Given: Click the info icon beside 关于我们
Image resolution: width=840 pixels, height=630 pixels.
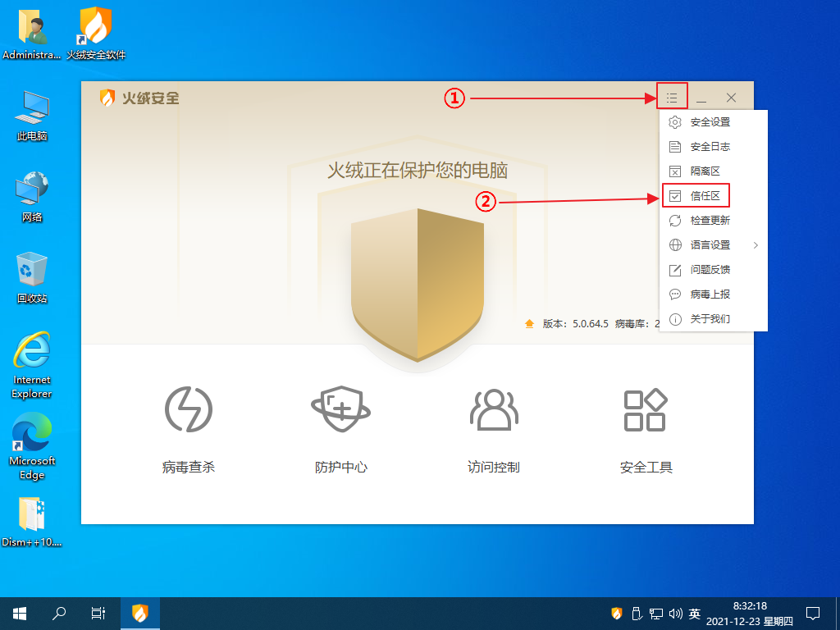Looking at the screenshot, I should (x=675, y=319).
